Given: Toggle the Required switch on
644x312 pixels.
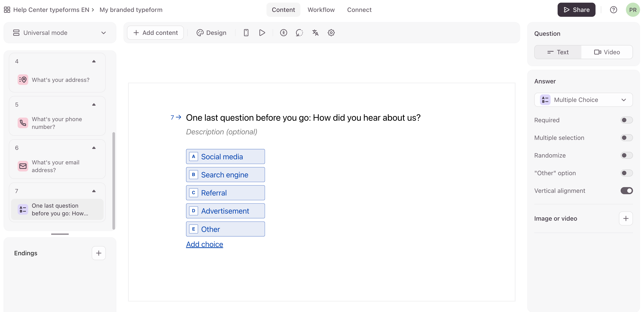Looking at the screenshot, I should tap(626, 120).
